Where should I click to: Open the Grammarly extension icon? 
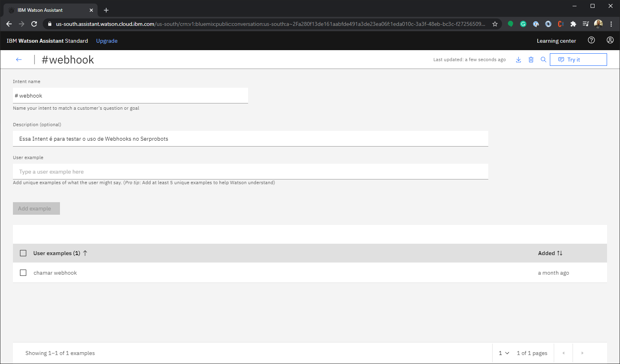point(523,24)
